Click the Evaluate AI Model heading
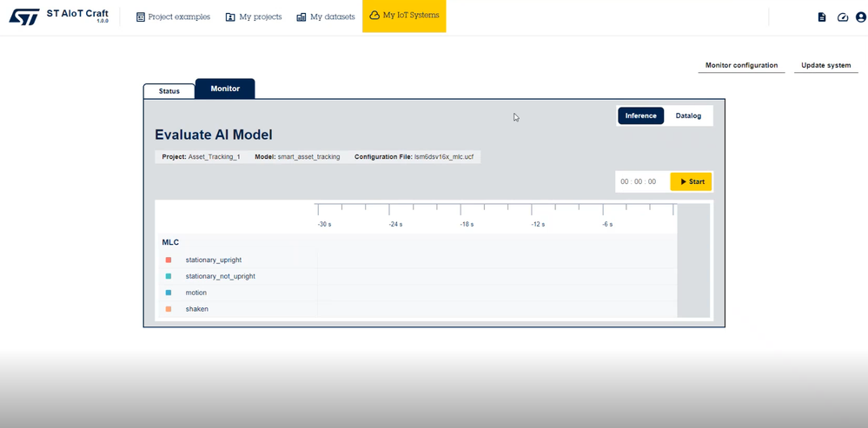Screen dimensions: 868x428 click(214, 135)
